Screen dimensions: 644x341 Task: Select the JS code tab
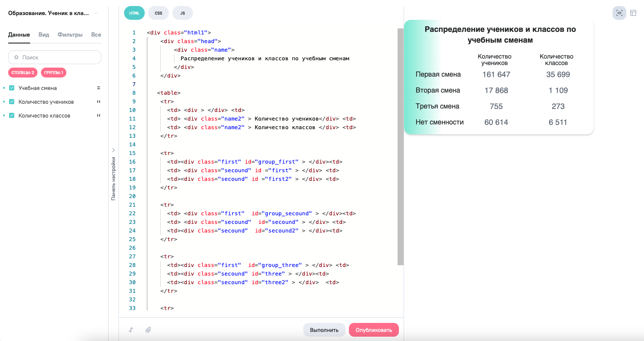[183, 13]
